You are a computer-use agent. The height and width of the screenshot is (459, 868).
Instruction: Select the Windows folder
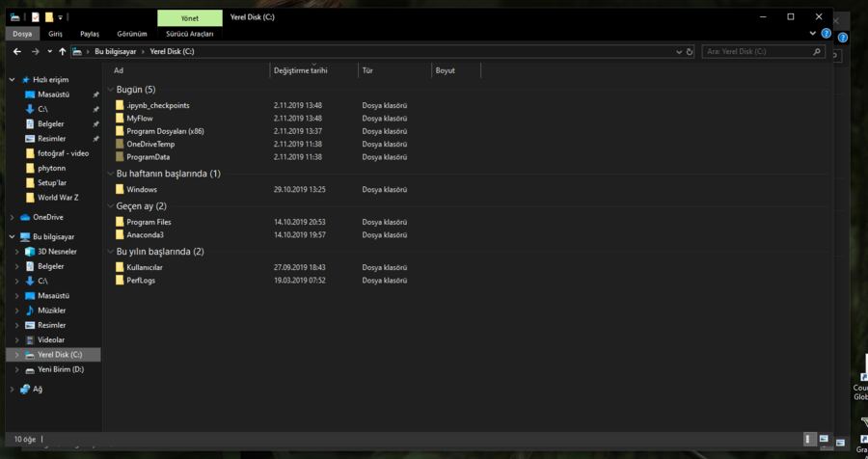click(142, 189)
